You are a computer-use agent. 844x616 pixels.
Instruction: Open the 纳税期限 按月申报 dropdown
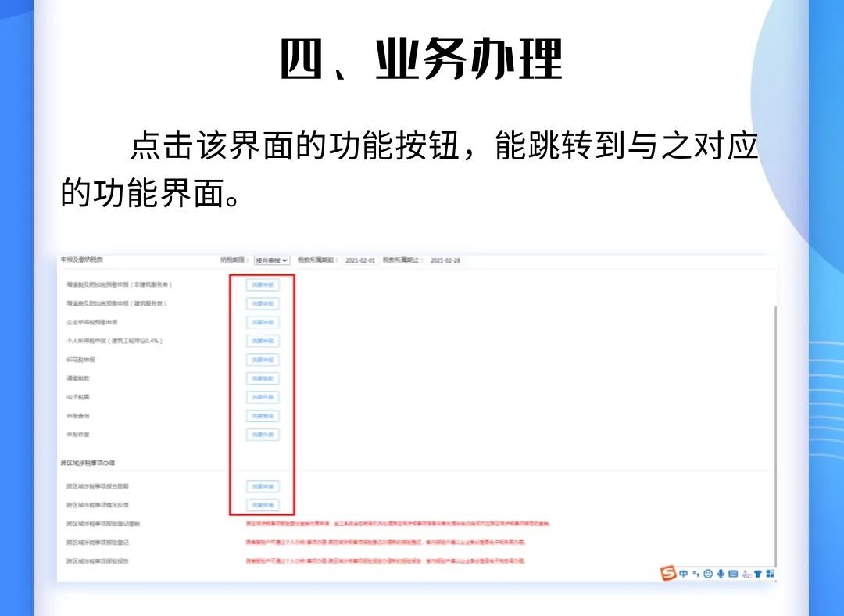pyautogui.click(x=272, y=260)
